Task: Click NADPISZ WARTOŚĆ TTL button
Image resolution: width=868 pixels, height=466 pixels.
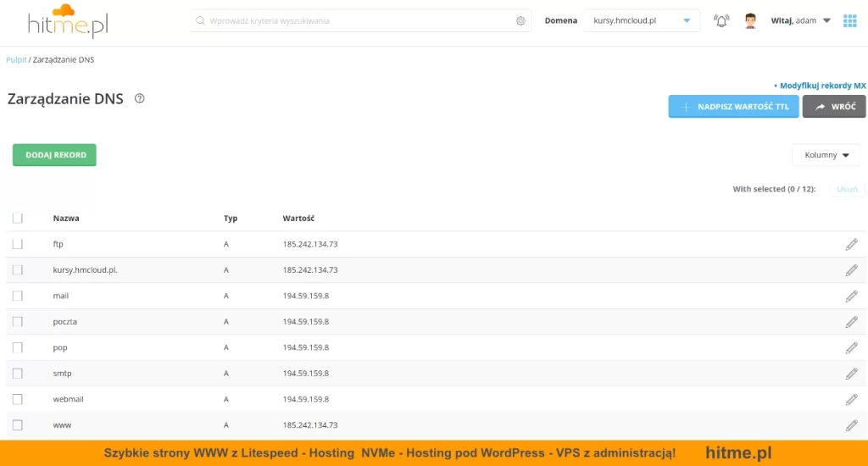Action: (733, 106)
